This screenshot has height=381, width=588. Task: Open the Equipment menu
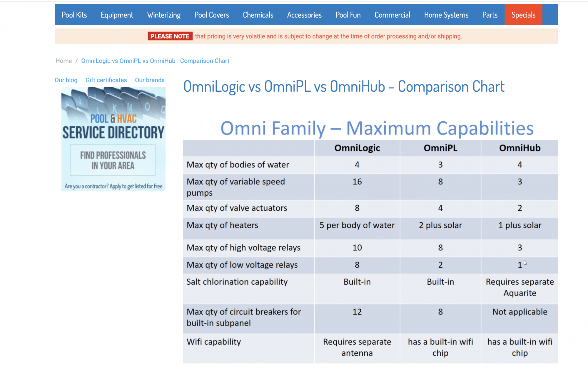pyautogui.click(x=117, y=15)
